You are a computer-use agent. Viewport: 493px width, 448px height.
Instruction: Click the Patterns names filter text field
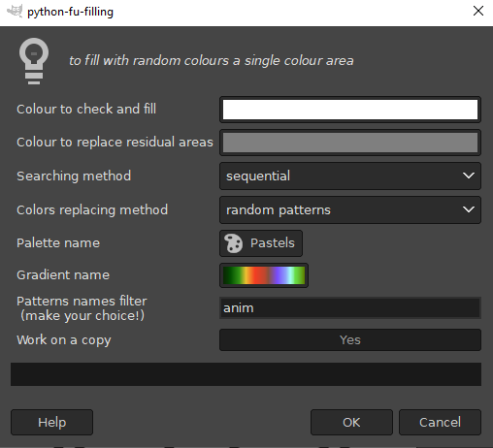click(350, 308)
